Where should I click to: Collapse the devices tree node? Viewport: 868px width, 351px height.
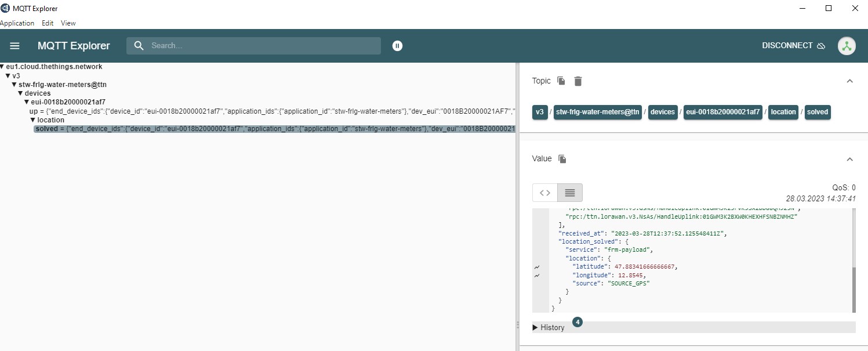[x=21, y=93]
